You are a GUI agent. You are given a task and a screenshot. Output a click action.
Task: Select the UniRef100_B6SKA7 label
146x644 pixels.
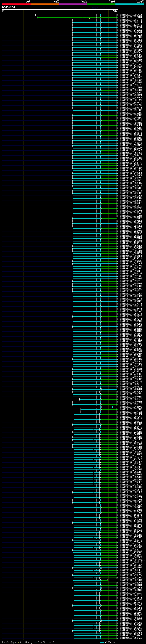pos(131,80)
